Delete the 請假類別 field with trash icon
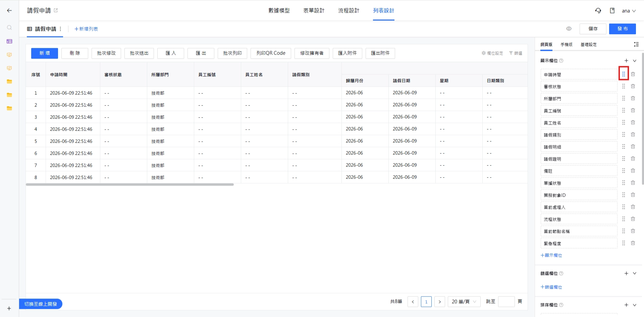This screenshot has width=644, height=317. pos(633,134)
